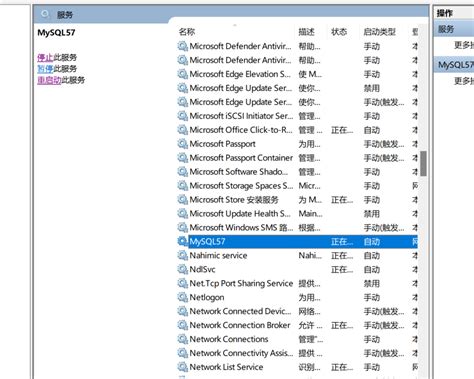Viewport: 474px width, 379px height.
Task: Sort services by 描述 column header
Action: point(306,32)
